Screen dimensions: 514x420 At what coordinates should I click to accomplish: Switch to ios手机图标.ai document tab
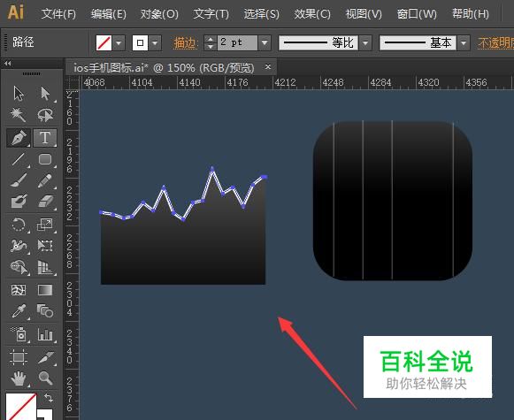tap(164, 68)
